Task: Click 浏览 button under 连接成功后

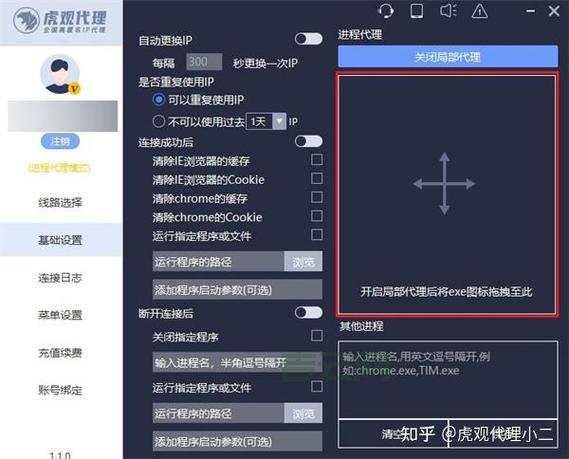Action: (303, 261)
